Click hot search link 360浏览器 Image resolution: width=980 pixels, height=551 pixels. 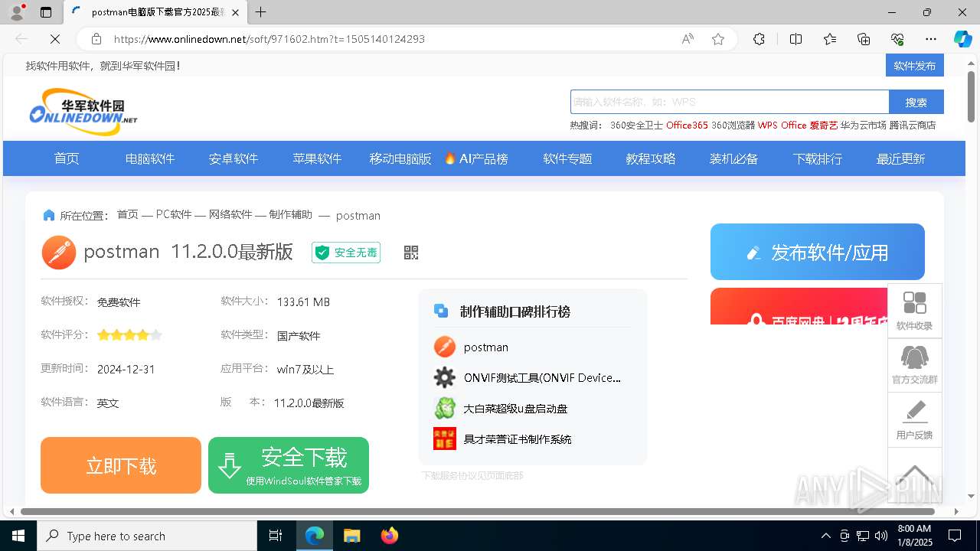pyautogui.click(x=733, y=125)
